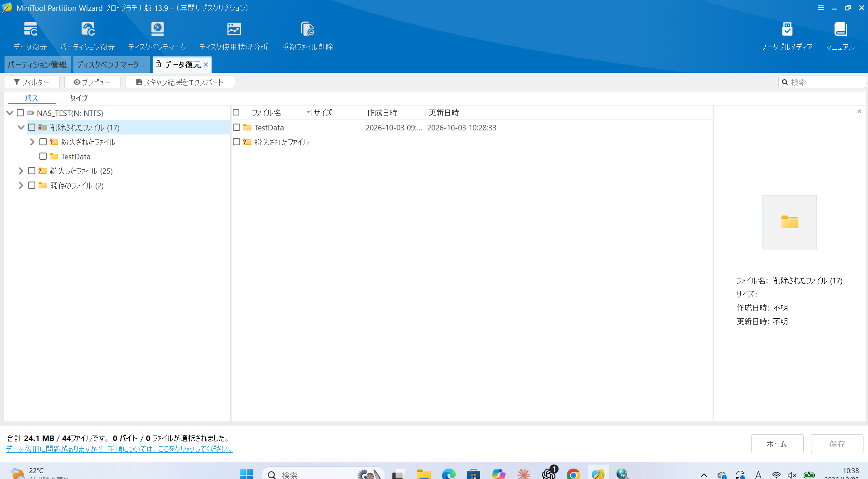868x479 pixels.
Task: Click 紛失されたファイル folder icon in file list
Action: click(247, 142)
